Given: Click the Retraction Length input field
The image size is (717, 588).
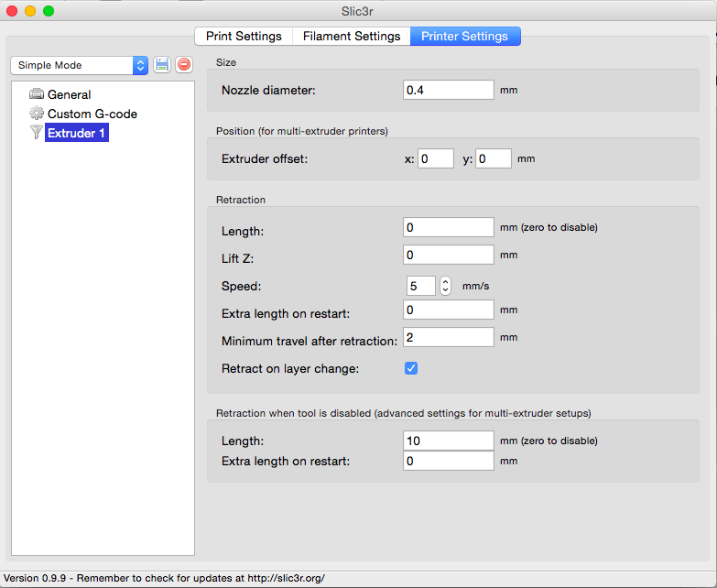Looking at the screenshot, I should tap(448, 227).
